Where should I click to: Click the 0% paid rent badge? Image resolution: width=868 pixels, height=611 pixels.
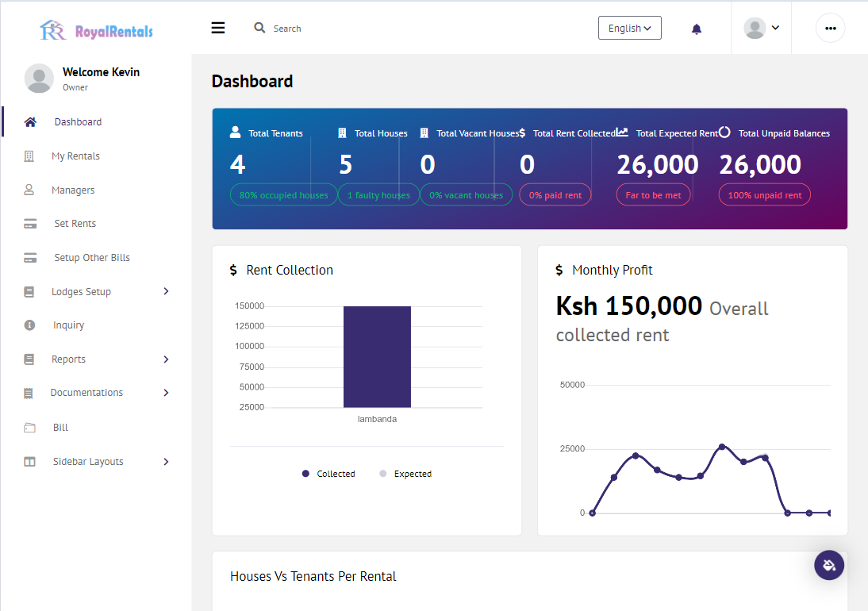coord(555,195)
